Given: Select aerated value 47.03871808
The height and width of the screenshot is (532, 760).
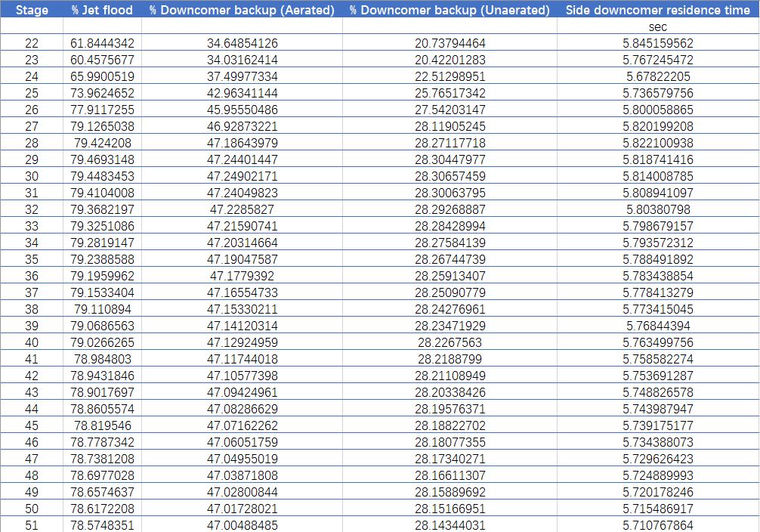Looking at the screenshot, I should pos(242,475).
